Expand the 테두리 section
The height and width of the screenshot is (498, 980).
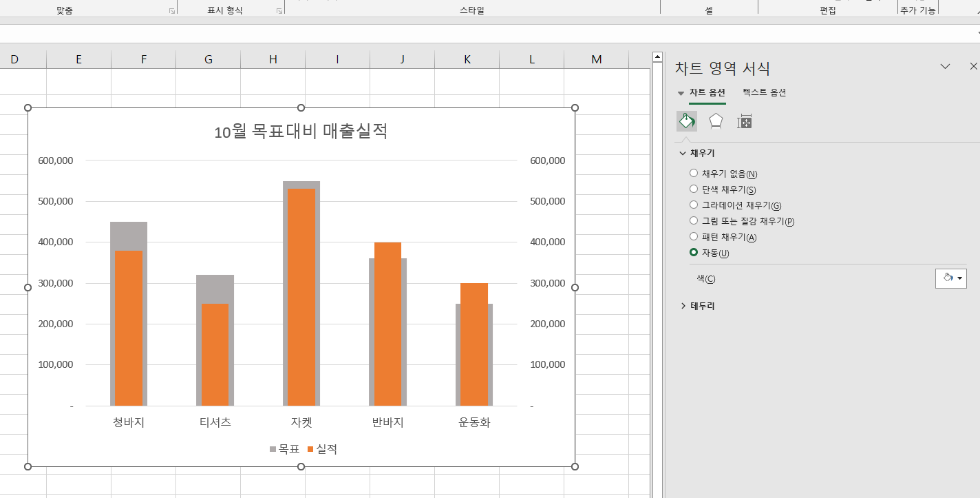pos(683,306)
